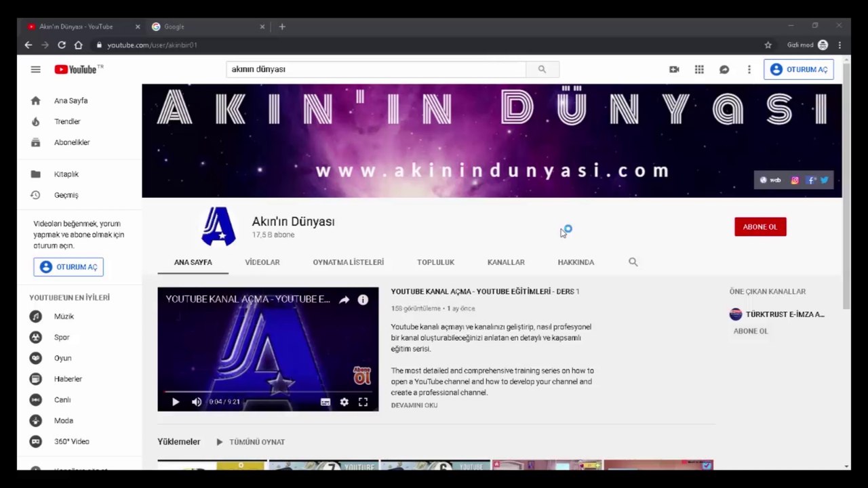The height and width of the screenshot is (488, 868).
Task: Click the info icon on the video
Action: (363, 300)
